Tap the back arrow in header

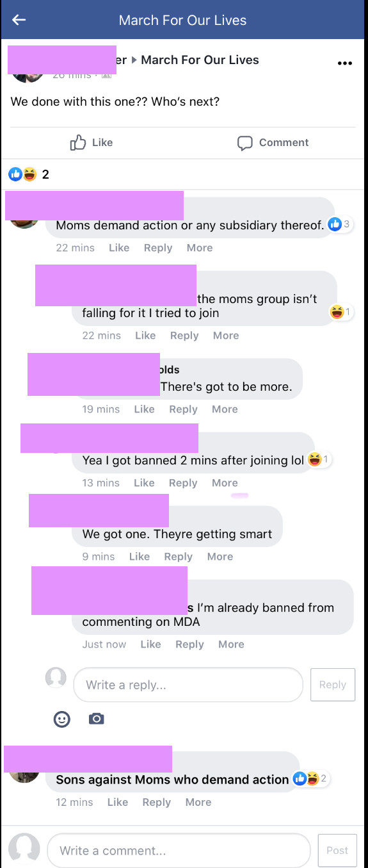pyautogui.click(x=19, y=20)
